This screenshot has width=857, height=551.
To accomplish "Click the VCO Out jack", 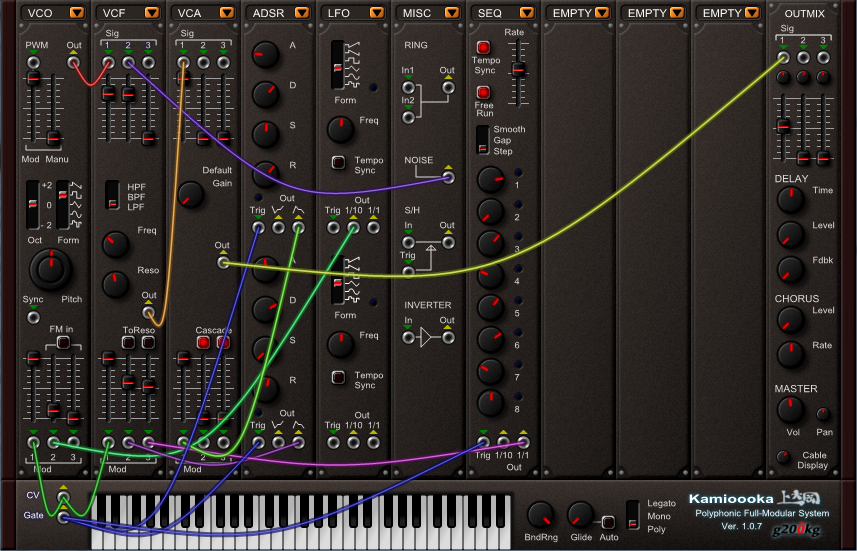I will (73, 62).
